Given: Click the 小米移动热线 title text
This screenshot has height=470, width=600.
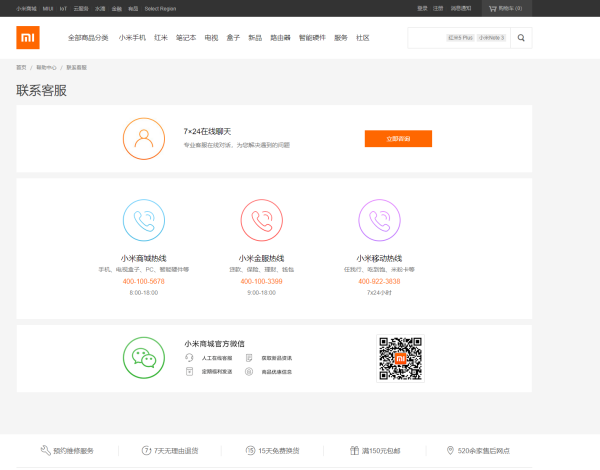Looking at the screenshot, I should [379, 258].
